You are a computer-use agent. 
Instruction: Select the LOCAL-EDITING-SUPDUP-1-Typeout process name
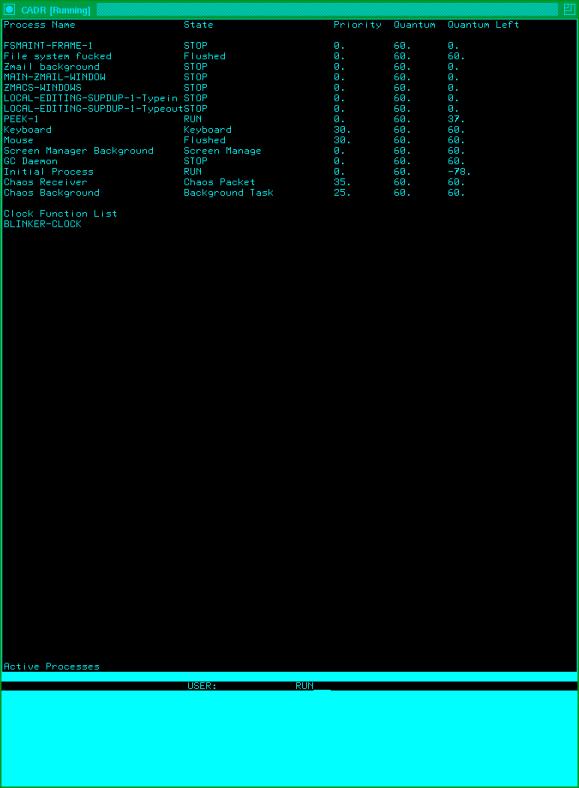93,109
